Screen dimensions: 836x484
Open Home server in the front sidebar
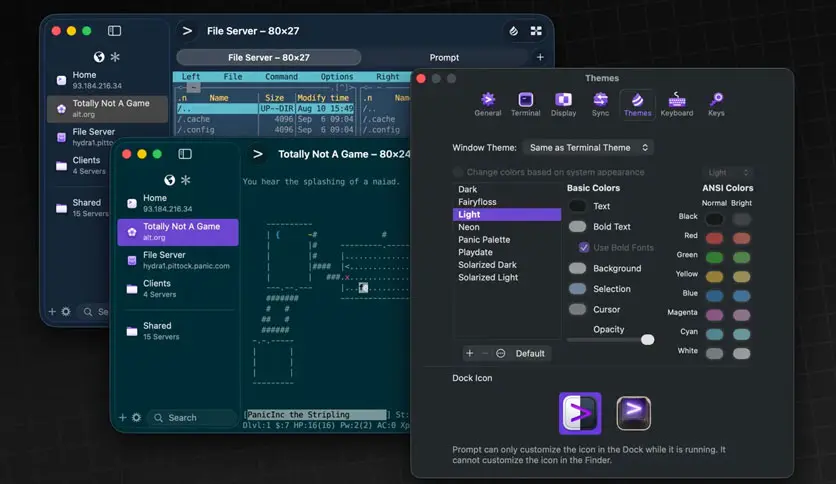178,203
